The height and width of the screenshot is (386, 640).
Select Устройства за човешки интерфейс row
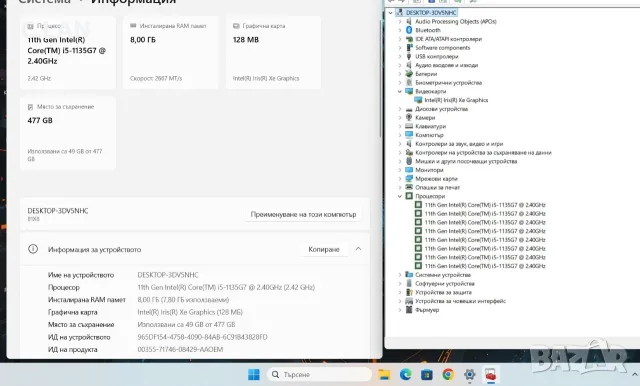[460, 301]
